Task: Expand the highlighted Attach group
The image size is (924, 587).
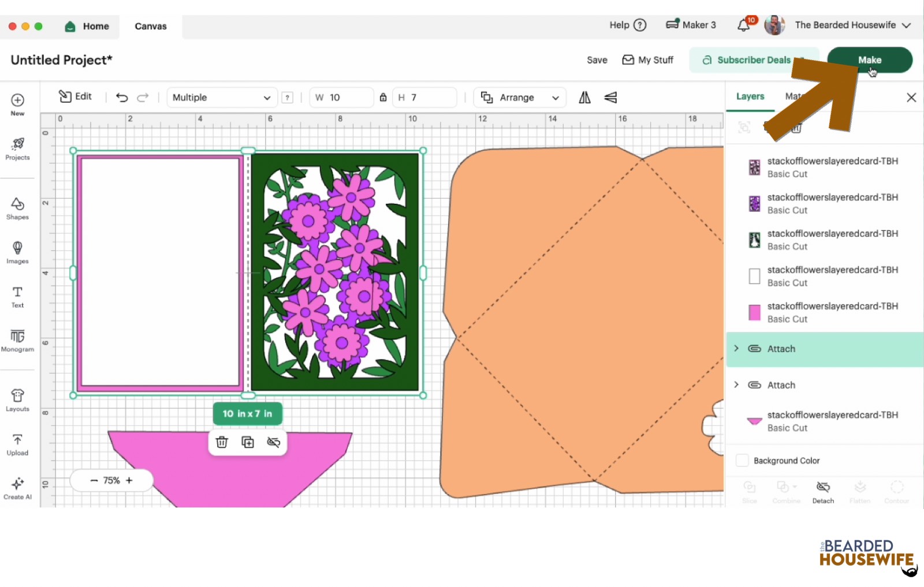Action: click(x=736, y=349)
